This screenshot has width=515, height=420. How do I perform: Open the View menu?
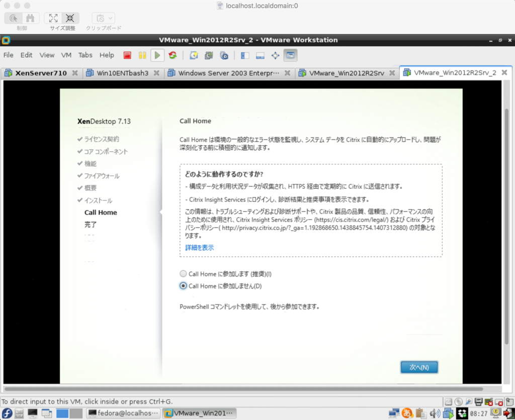47,55
